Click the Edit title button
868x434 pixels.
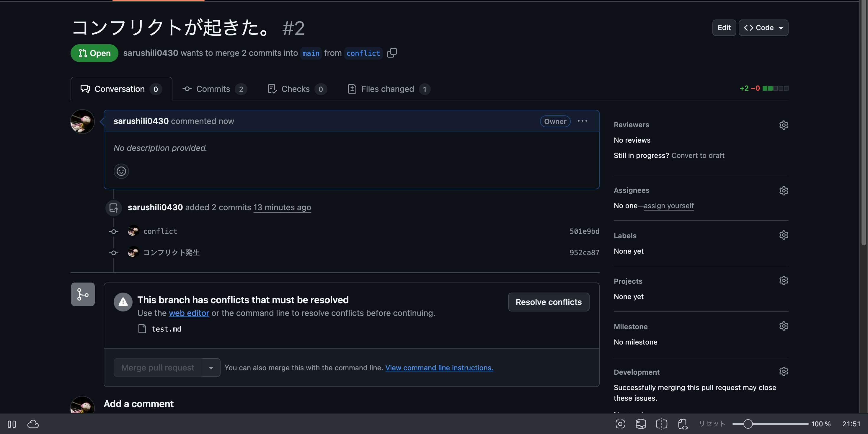point(724,28)
